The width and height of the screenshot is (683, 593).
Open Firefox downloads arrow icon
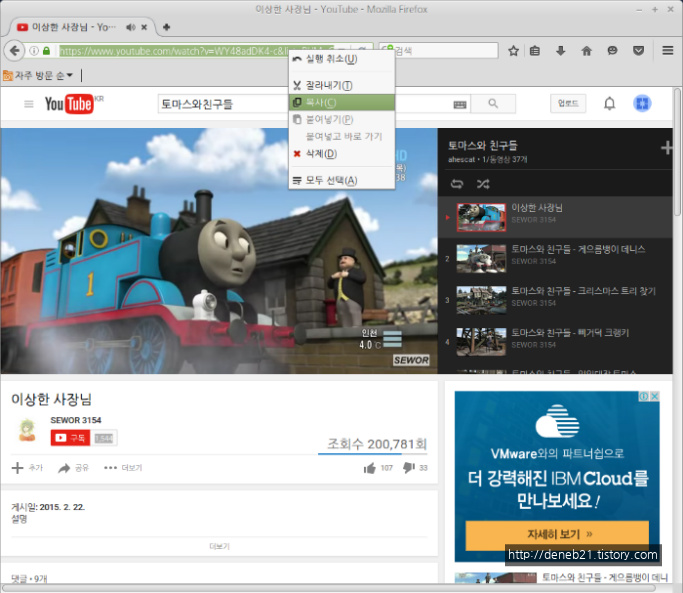pyautogui.click(x=561, y=51)
